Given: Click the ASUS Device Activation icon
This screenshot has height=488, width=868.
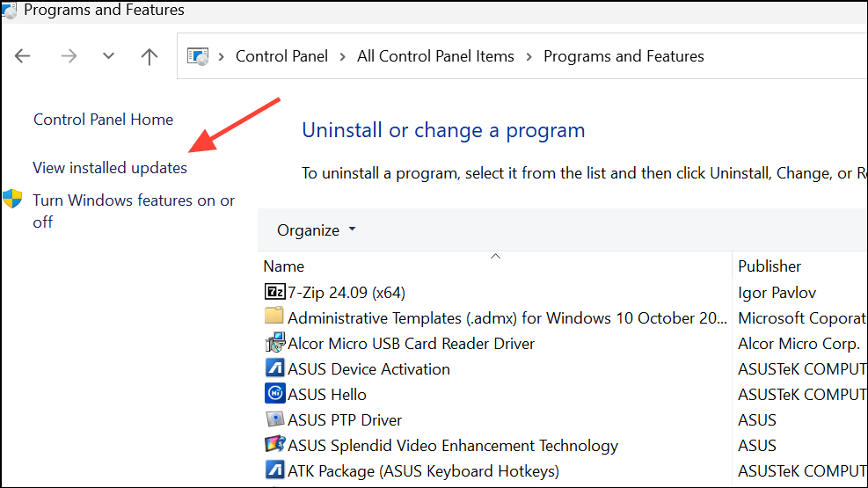Looking at the screenshot, I should tap(274, 368).
